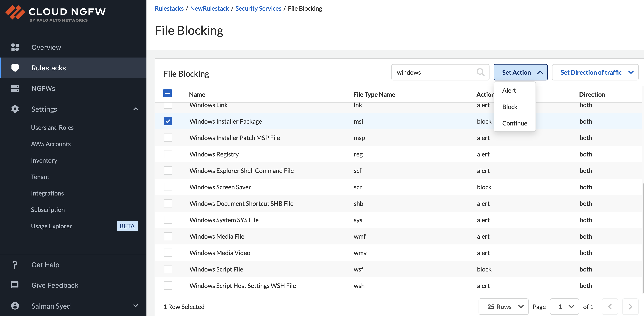
Task: Choose Continue from Set Action menu
Action: point(514,123)
